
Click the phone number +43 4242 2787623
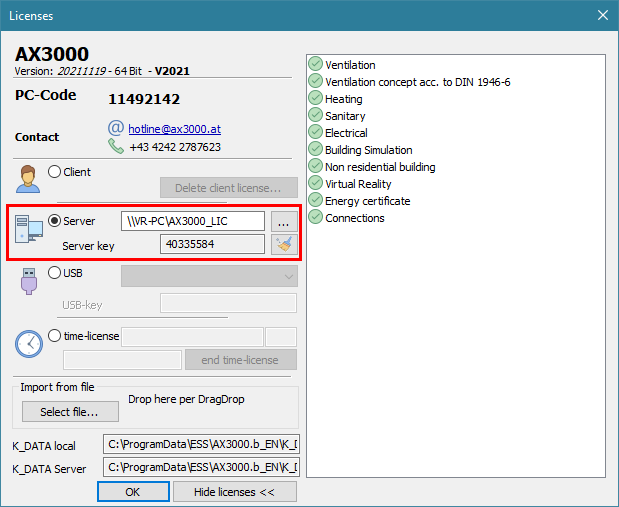point(175,147)
